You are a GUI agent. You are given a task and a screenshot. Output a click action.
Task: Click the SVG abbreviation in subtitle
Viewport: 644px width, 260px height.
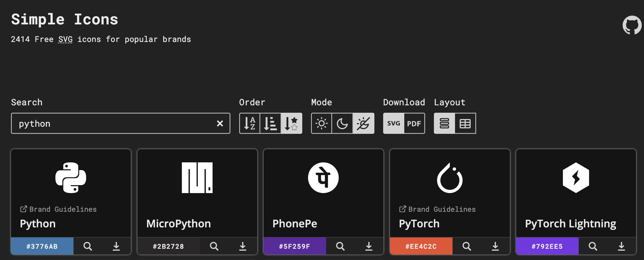point(65,39)
